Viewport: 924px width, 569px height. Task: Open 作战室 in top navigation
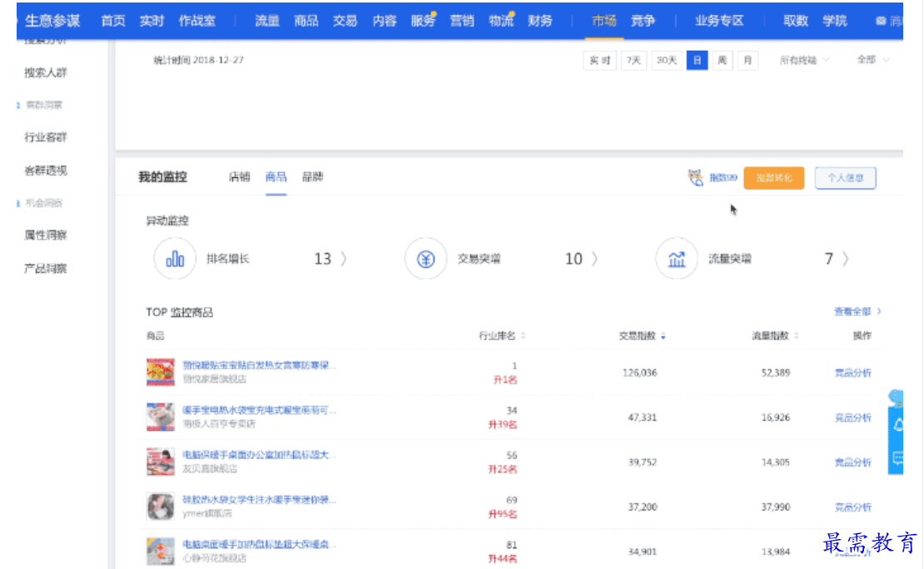coord(197,21)
